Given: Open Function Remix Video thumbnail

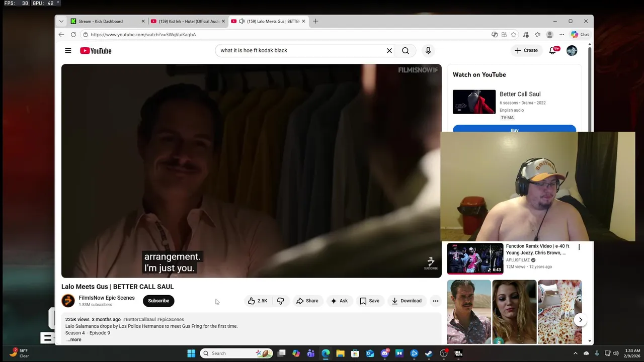Looking at the screenshot, I should coord(475,258).
